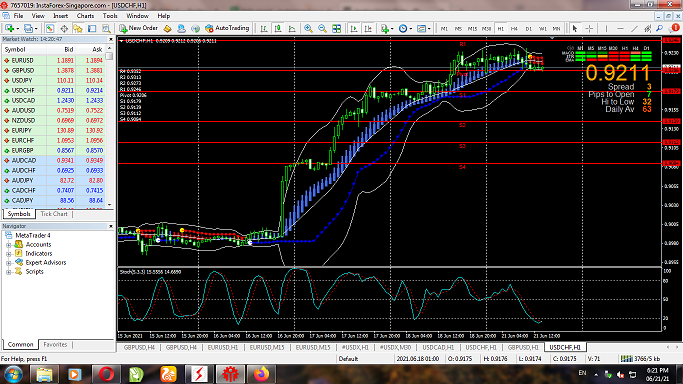Open the #USDX,M30 chart tab
Screen dimensions: 683x384
click(395, 347)
